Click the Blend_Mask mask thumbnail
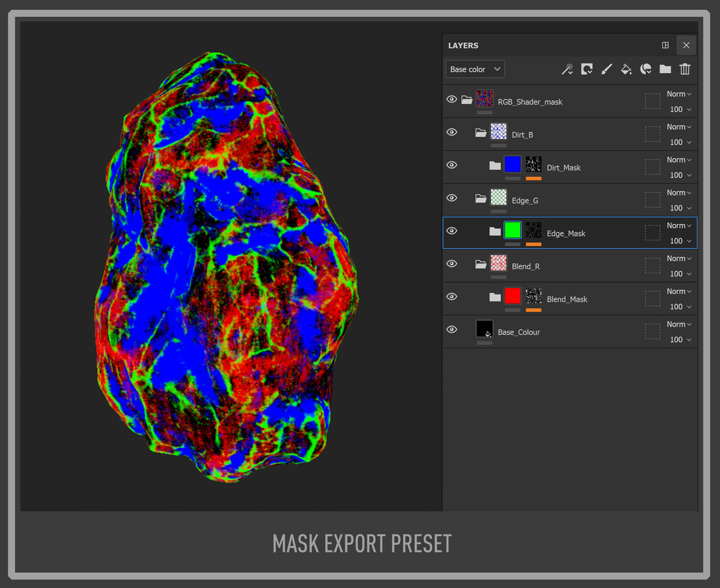Screen dimensions: 720x588 (534, 296)
